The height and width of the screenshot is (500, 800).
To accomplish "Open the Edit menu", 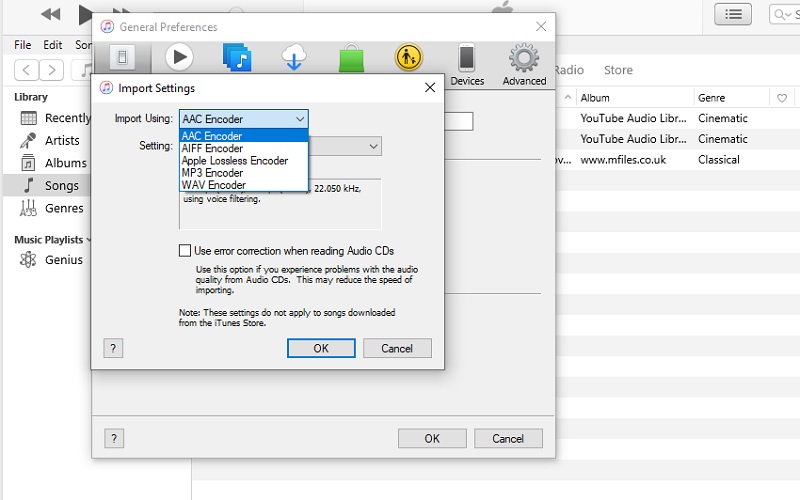I will click(53, 45).
